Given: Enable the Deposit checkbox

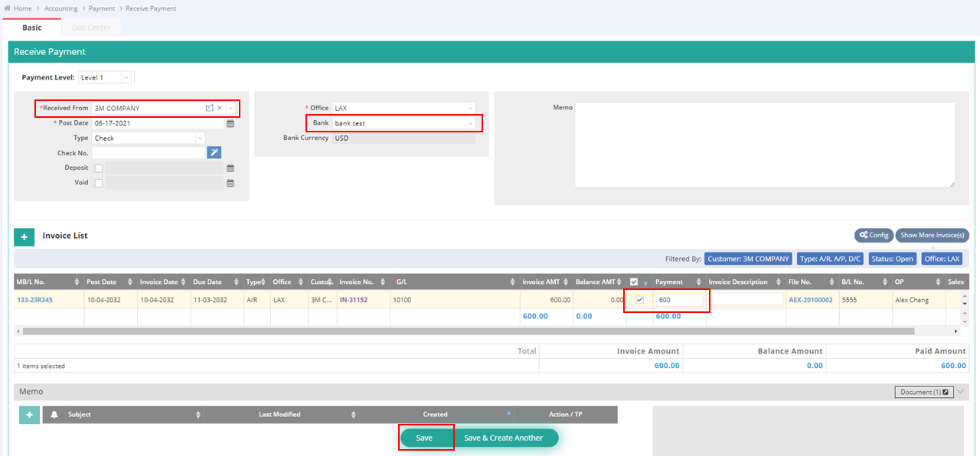Looking at the screenshot, I should pyautogui.click(x=99, y=168).
